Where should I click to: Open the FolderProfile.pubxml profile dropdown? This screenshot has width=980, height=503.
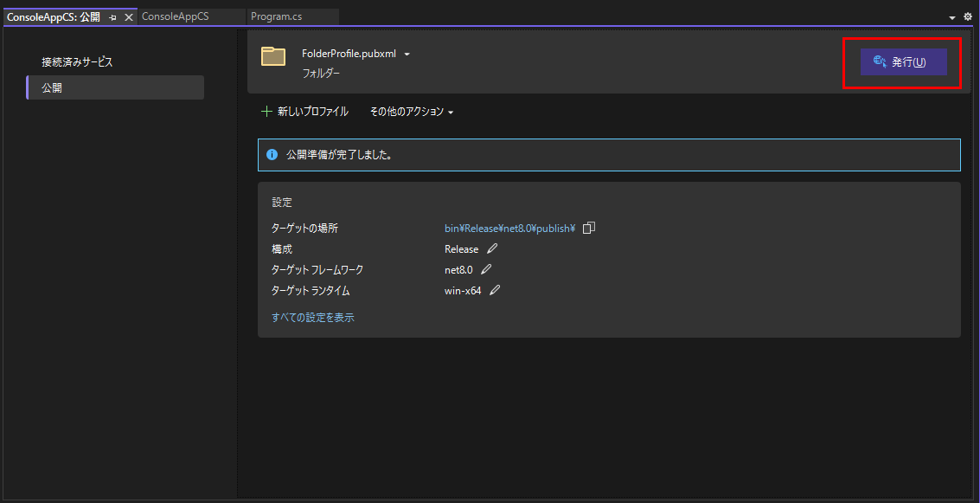tap(407, 53)
